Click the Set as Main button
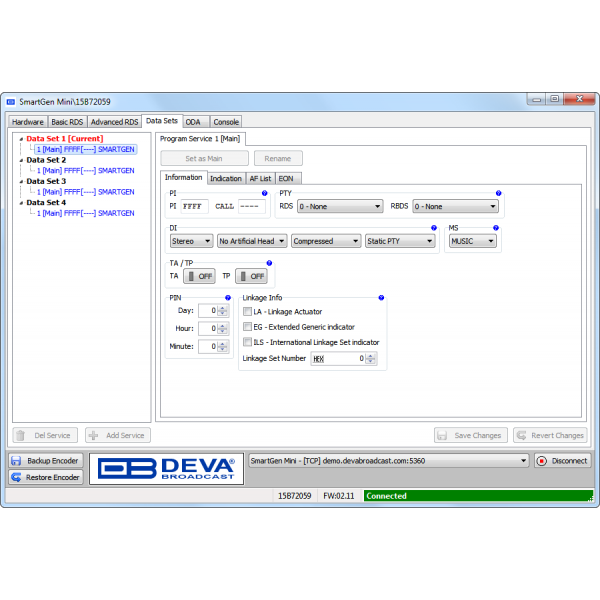This screenshot has height=600, width=600. click(204, 158)
